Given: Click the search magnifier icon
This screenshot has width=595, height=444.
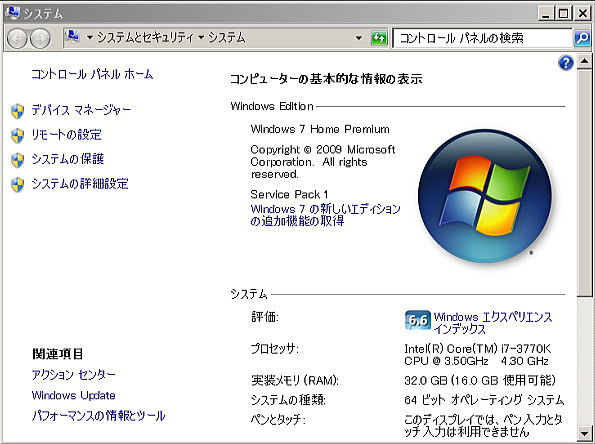Looking at the screenshot, I should click(x=582, y=38).
